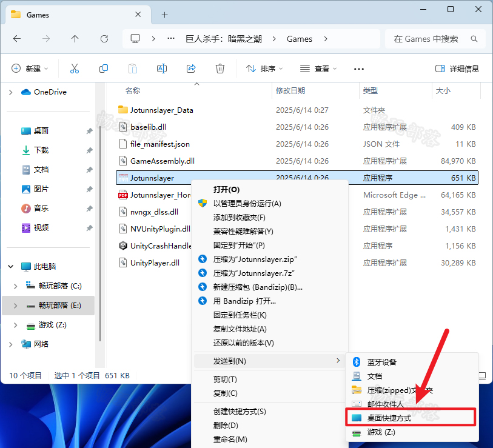Select 创建快捷方式(S) in context menu

click(269, 411)
